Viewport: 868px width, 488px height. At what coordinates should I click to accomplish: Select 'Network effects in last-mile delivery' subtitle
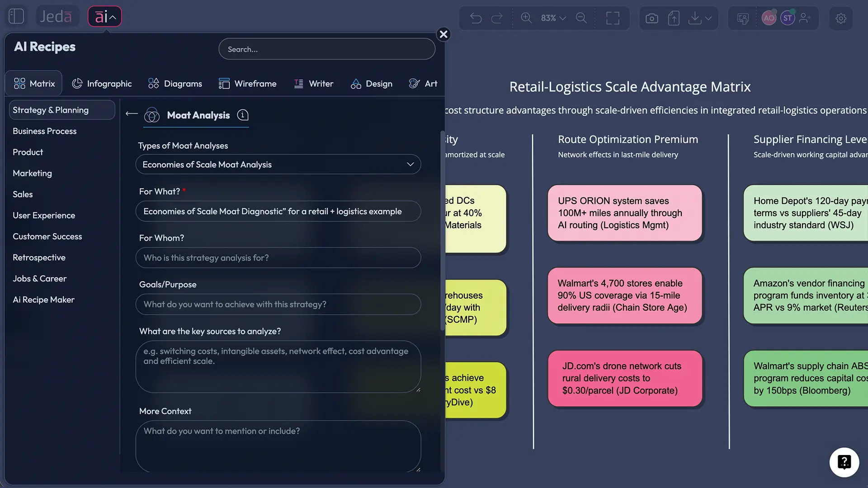[618, 155]
